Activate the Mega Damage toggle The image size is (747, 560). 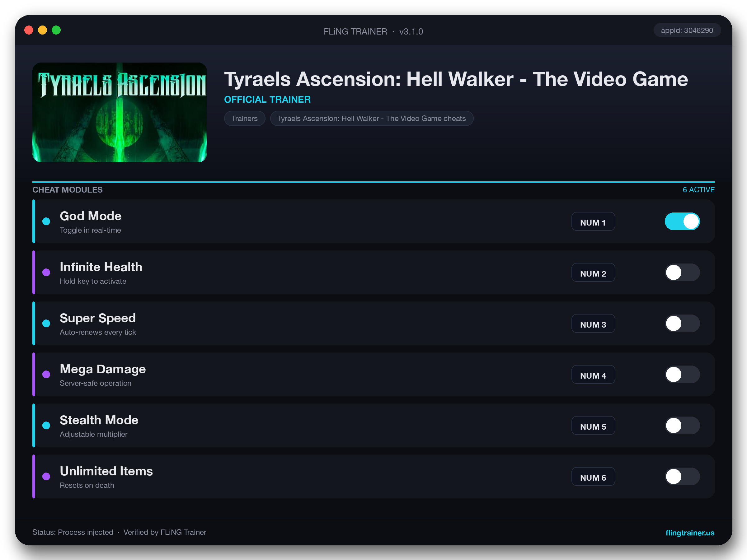[x=682, y=374]
